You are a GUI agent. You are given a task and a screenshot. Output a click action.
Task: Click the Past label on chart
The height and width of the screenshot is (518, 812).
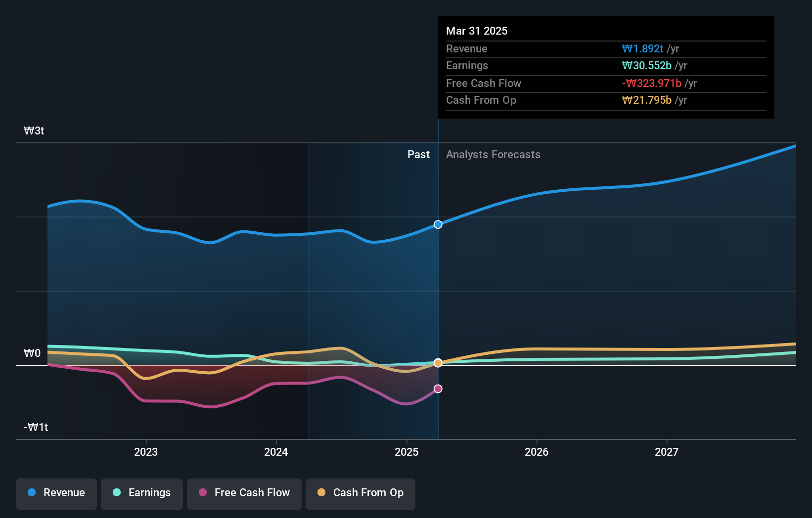tap(418, 154)
